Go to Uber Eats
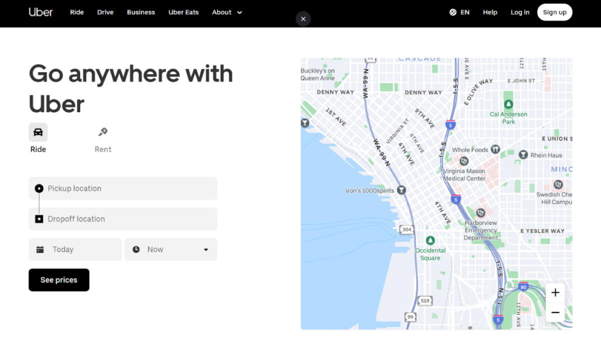Screen dimensions: 601x364 [183, 12]
